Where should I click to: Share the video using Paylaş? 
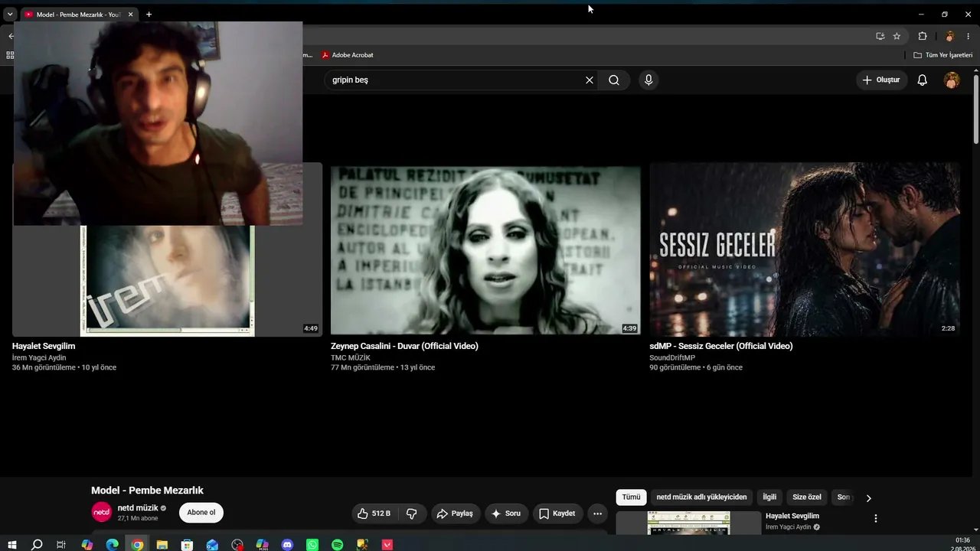click(x=455, y=514)
